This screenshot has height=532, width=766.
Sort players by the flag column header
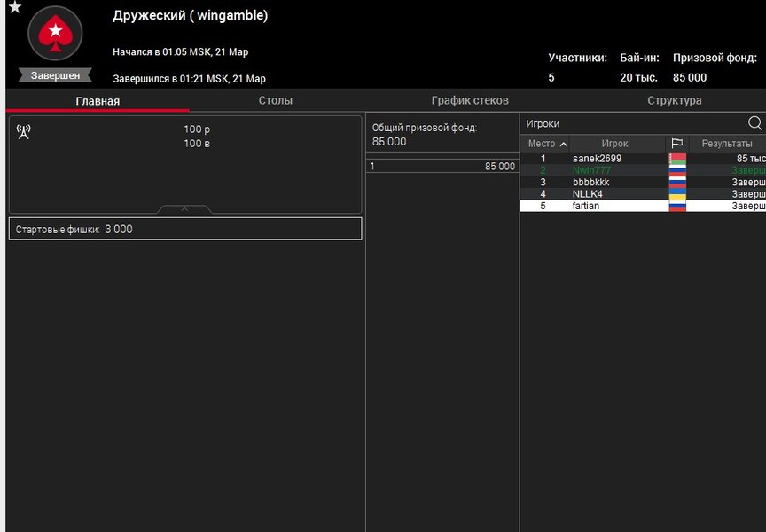676,144
